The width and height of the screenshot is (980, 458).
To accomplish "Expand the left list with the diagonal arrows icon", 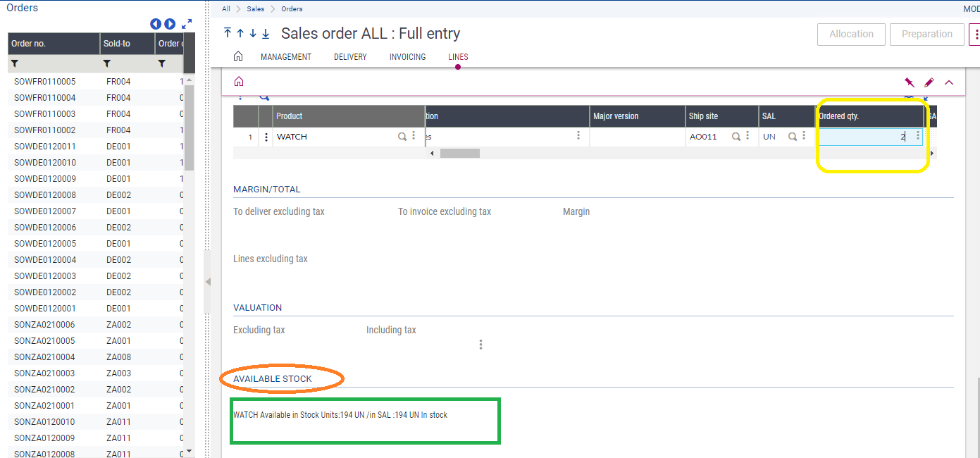I will (186, 23).
